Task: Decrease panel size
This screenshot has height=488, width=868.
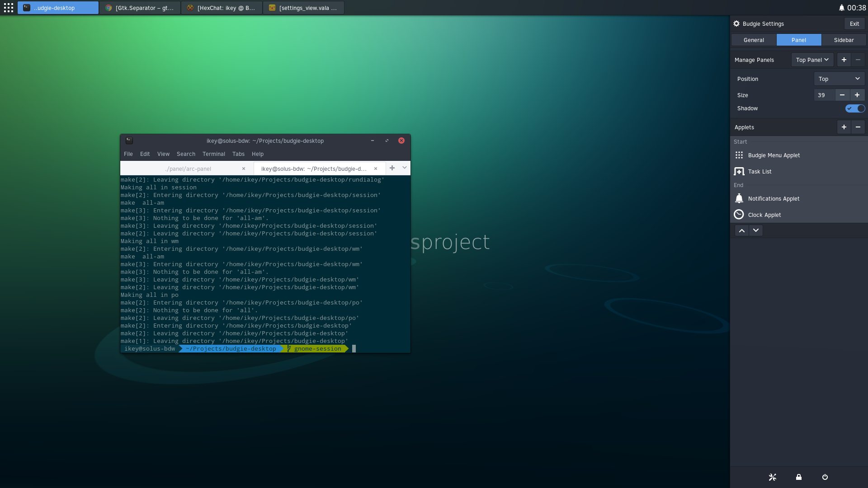Action: (x=842, y=95)
